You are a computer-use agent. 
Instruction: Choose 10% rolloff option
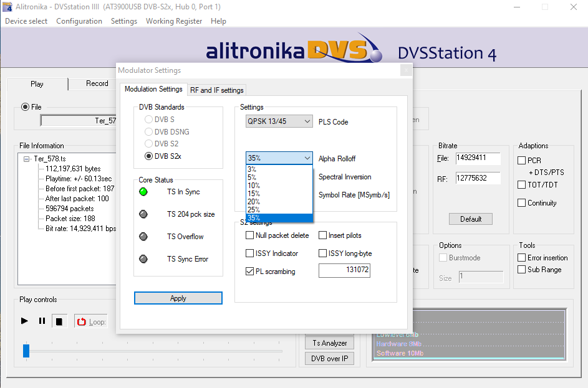tap(279, 186)
